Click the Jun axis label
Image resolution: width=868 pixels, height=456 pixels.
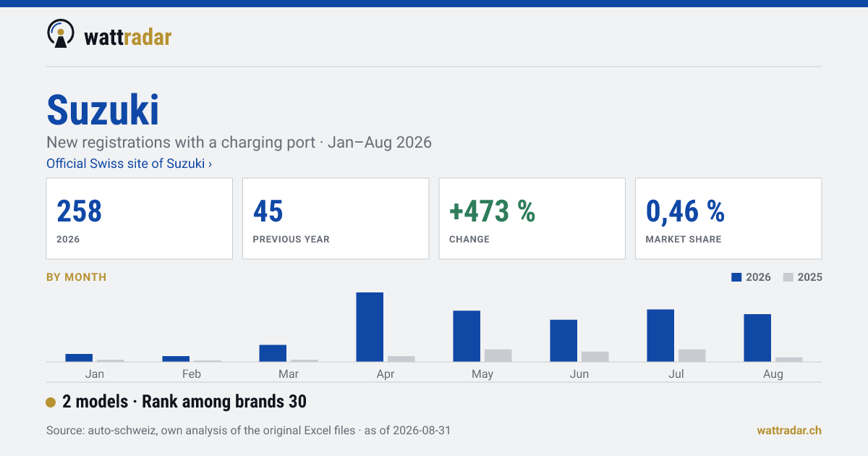click(579, 373)
